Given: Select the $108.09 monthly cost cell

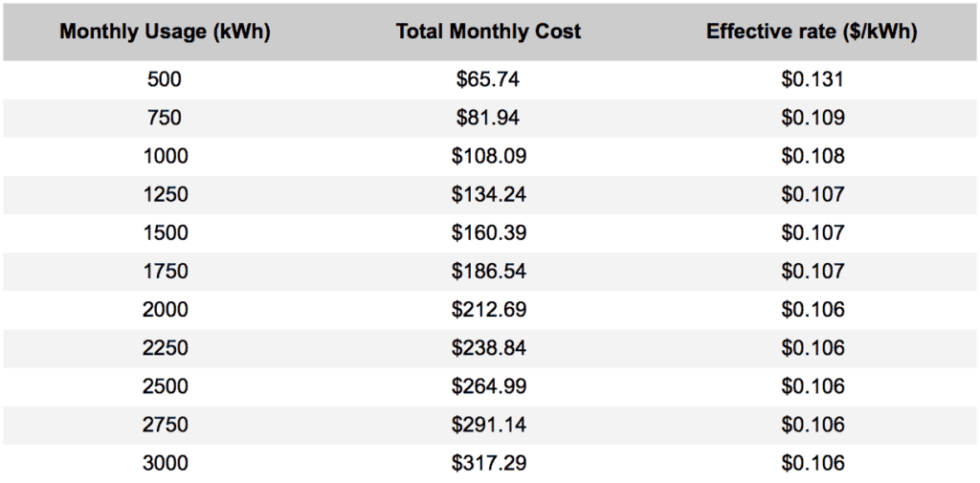Looking at the screenshot, I should pyautogui.click(x=488, y=156).
